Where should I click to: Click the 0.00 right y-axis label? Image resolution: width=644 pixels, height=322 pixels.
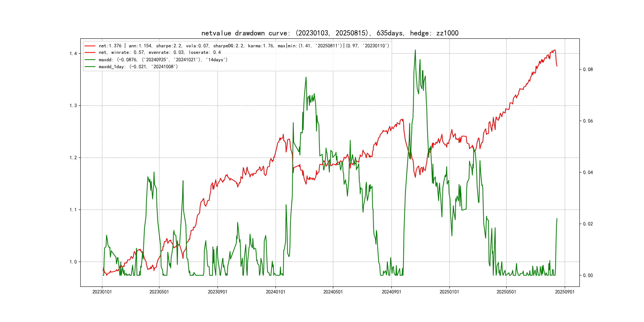click(588, 275)
